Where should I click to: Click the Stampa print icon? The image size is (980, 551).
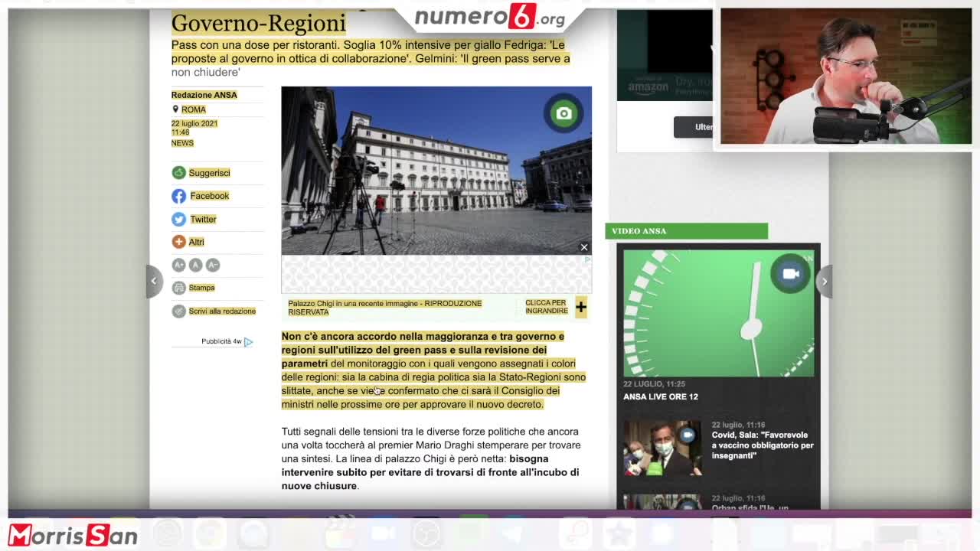pos(178,288)
